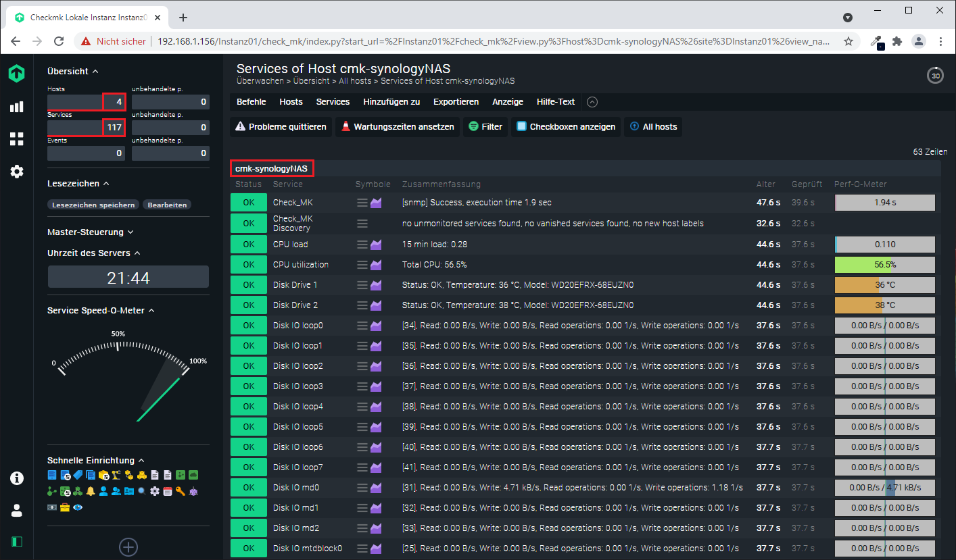Open the Help info icon in the sidebar

pos(16,478)
